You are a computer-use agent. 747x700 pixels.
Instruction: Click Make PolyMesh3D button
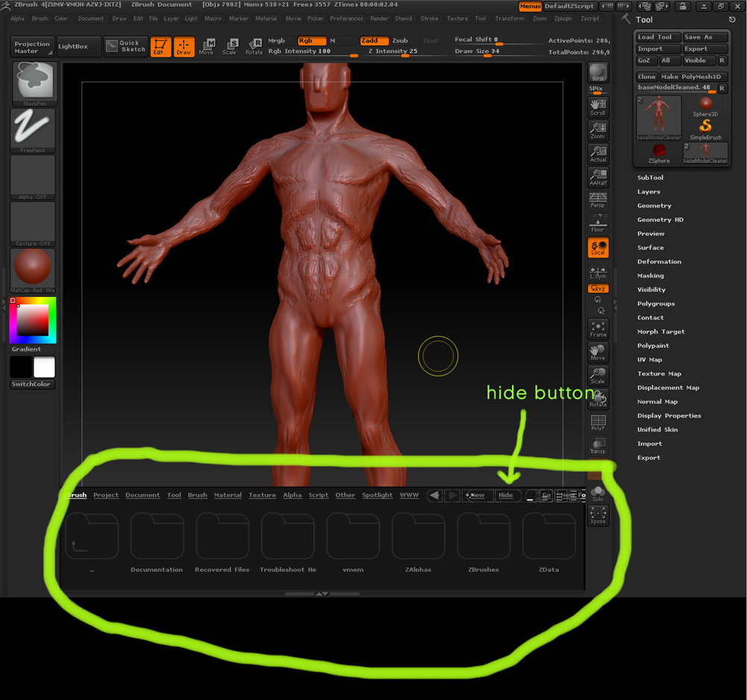click(694, 77)
